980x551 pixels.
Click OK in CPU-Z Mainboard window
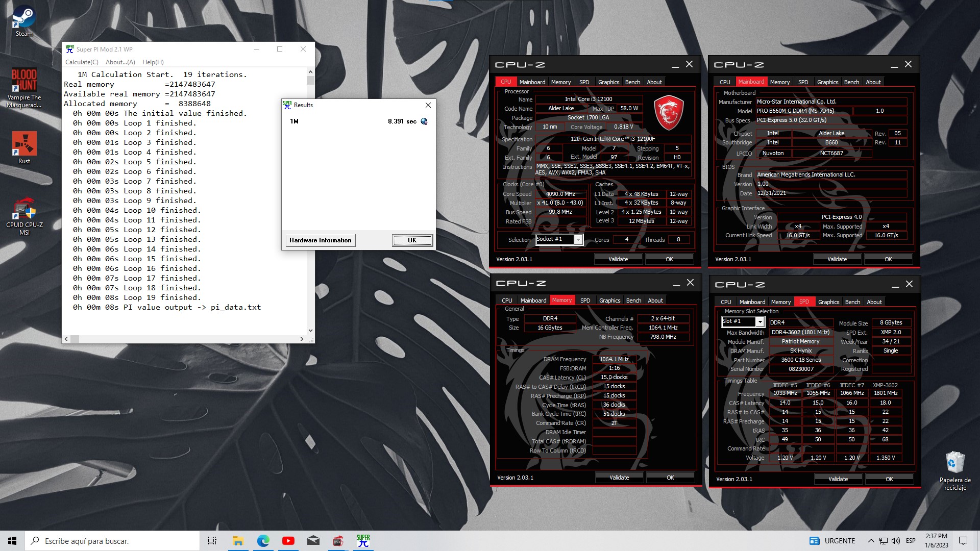[888, 259]
